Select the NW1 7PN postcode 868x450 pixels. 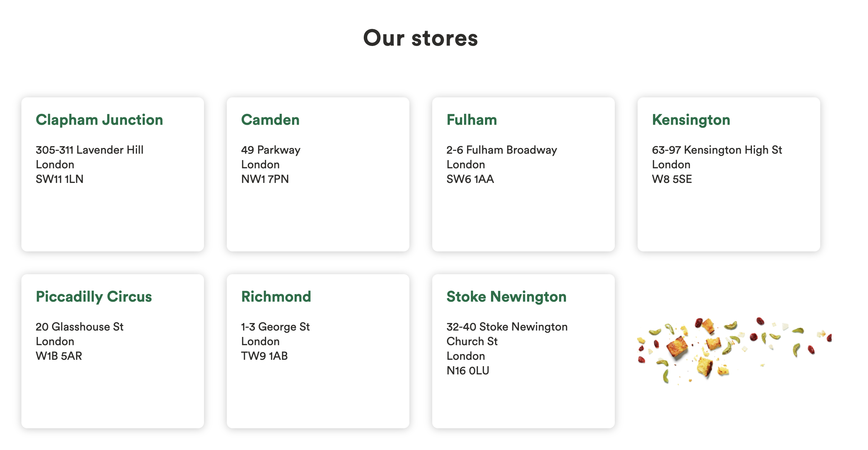pyautogui.click(x=265, y=179)
